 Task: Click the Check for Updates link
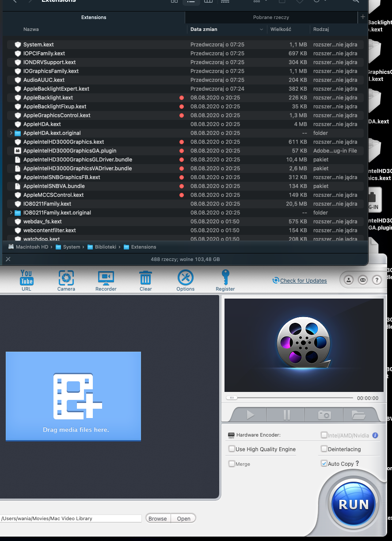[303, 280]
